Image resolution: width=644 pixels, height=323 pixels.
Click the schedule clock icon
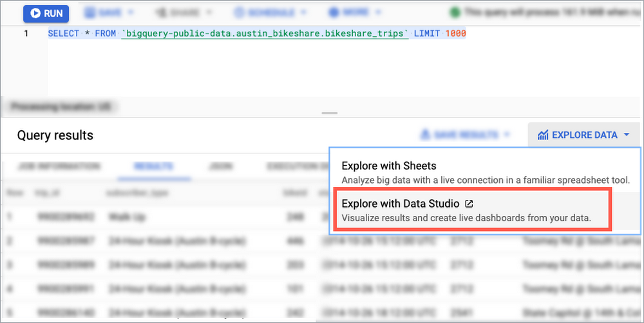point(240,13)
